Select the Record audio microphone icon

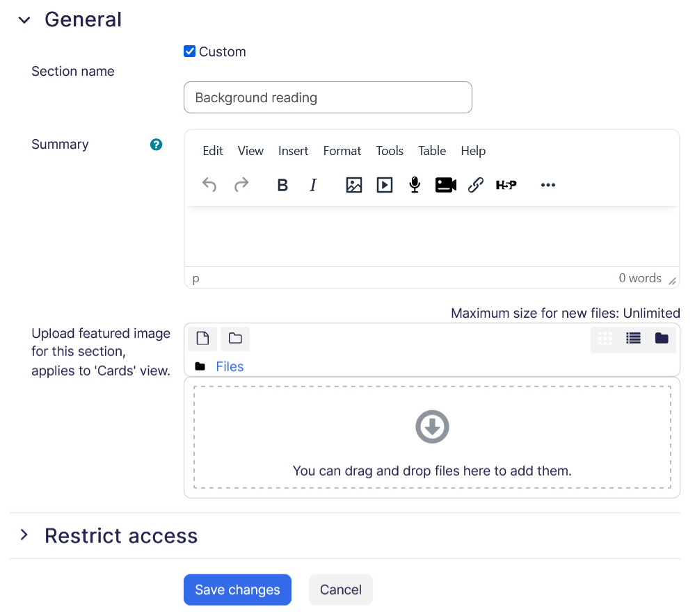[415, 185]
